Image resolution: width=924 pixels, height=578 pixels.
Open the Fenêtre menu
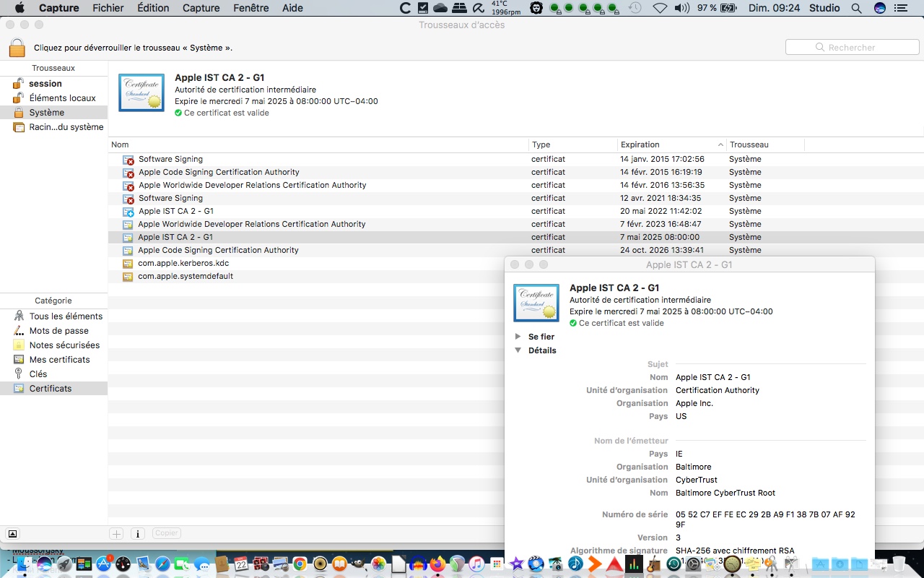(250, 8)
